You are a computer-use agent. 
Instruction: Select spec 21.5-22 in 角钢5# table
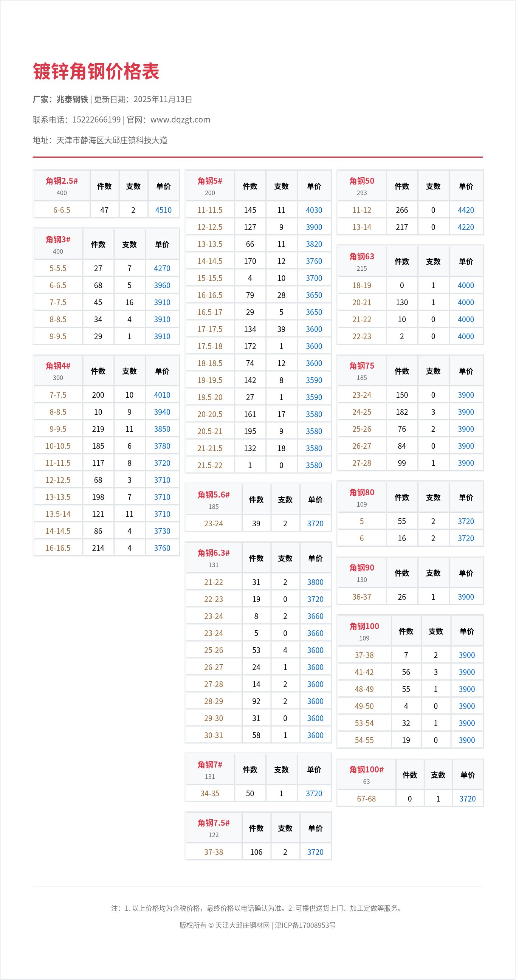tap(210, 465)
